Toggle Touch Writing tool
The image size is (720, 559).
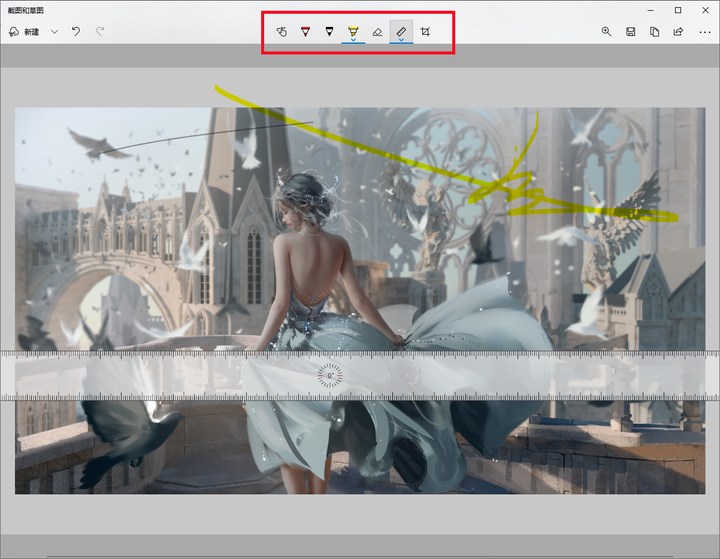(282, 32)
